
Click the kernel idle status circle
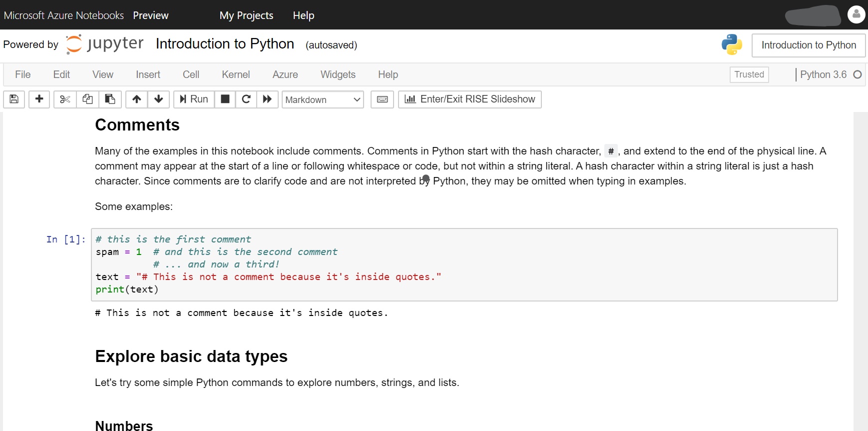(x=858, y=74)
